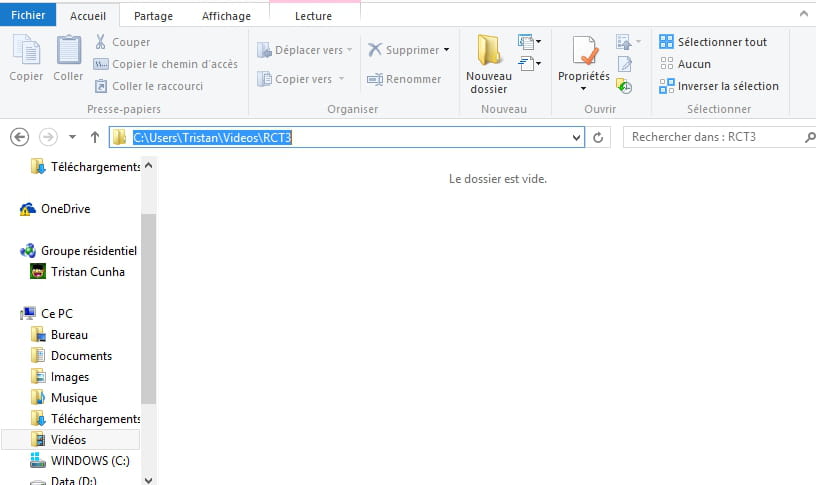Switch to the Lecture tab
Screen dimensions: 816x485
(x=313, y=16)
